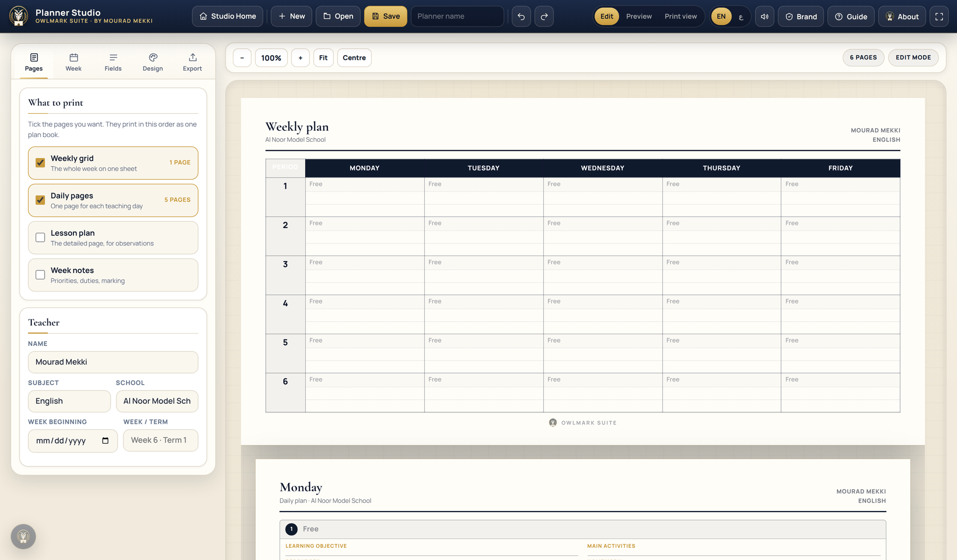
Task: Click the Week / Term field
Action: [x=161, y=440]
